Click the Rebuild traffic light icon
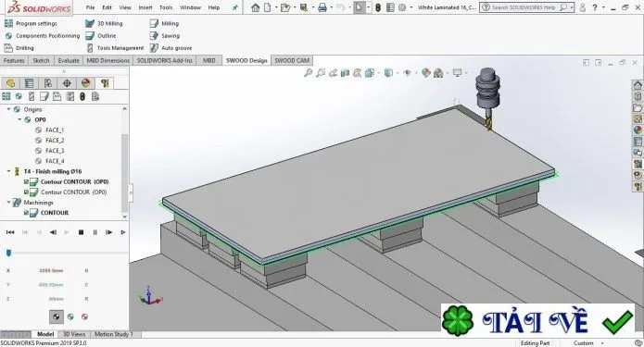This screenshot has width=644, height=347. click(378, 7)
